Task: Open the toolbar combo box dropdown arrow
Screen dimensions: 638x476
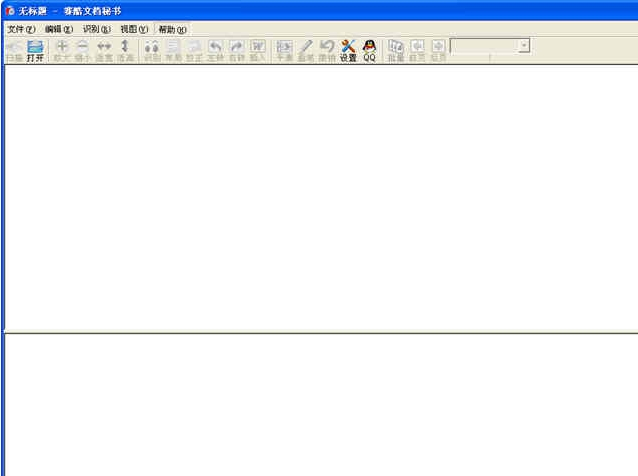Action: click(524, 46)
